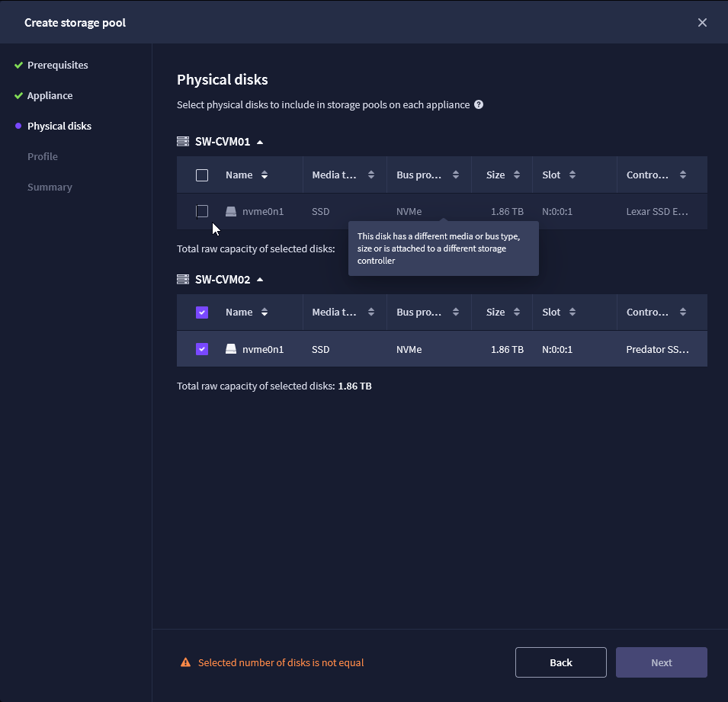Open the Profile step

(x=42, y=156)
